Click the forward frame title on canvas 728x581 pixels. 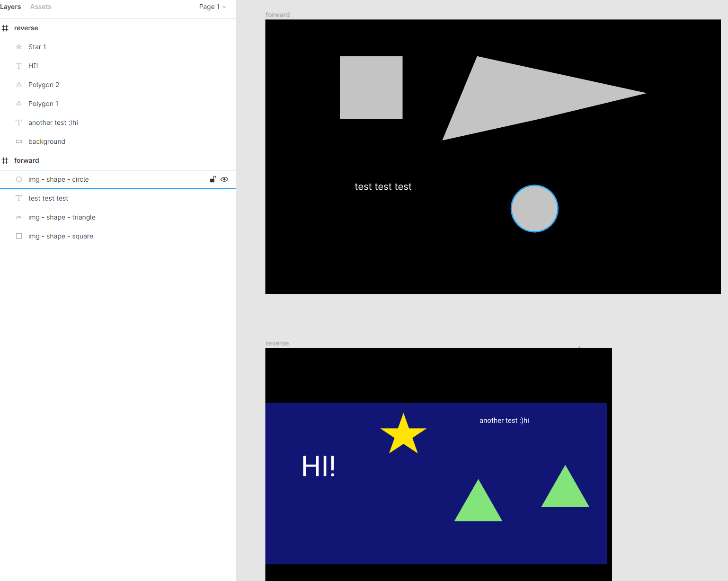point(278,15)
